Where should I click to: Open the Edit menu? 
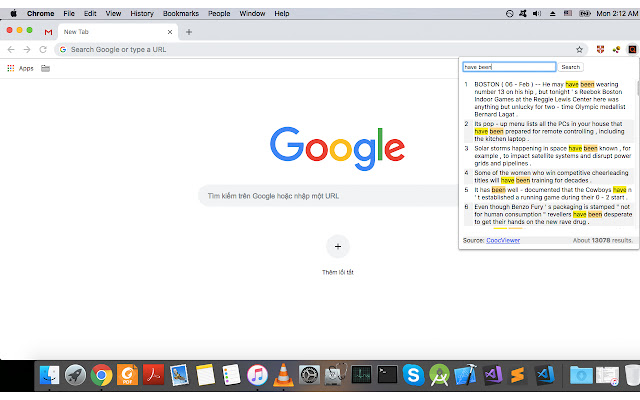(90, 13)
